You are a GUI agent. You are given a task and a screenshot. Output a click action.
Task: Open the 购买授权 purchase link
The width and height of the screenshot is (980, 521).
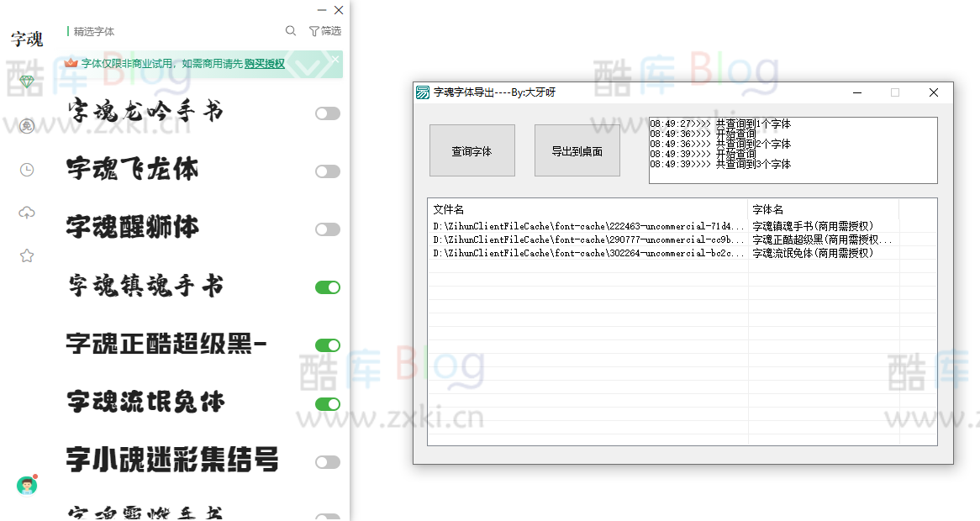[x=263, y=64]
